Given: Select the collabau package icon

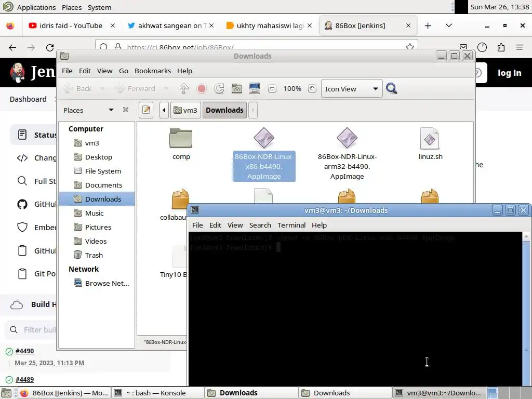Looking at the screenshot, I should pos(180,199).
